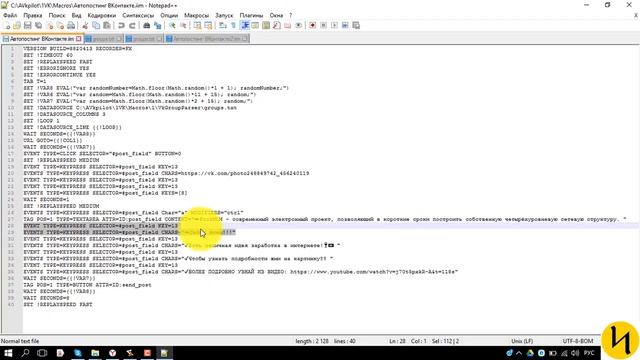Open the Опции menu
Image resolution: width=640 pixels, height=360 pixels.
(169, 15)
